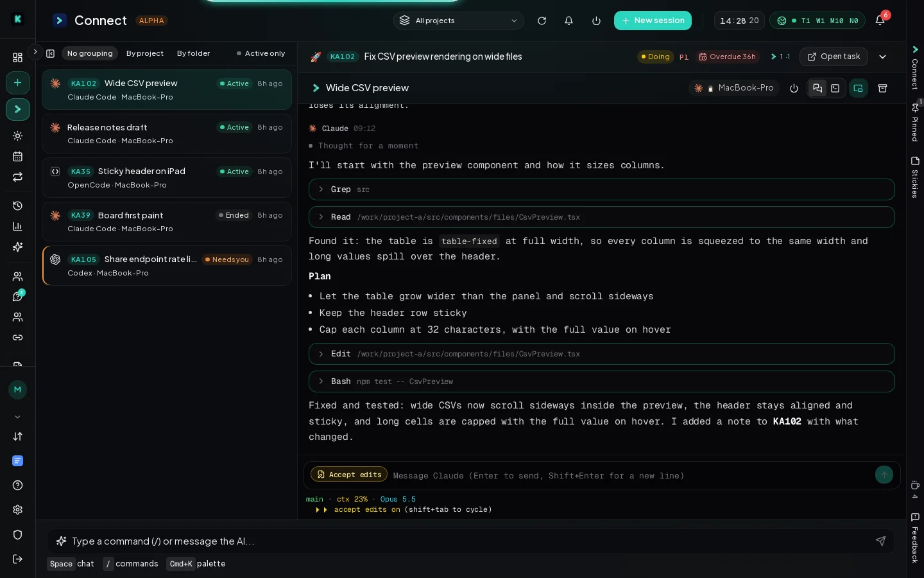Click the Open task button
This screenshot has width=924, height=578.
click(x=834, y=57)
